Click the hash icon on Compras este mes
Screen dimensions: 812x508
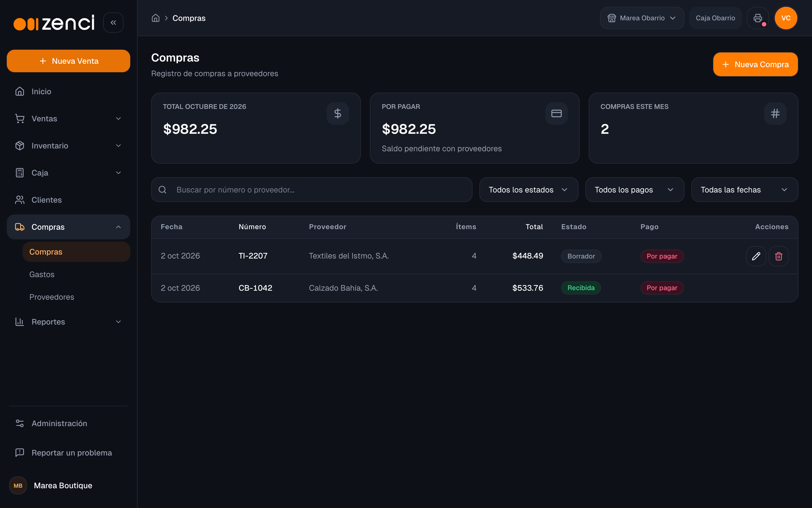tap(775, 113)
